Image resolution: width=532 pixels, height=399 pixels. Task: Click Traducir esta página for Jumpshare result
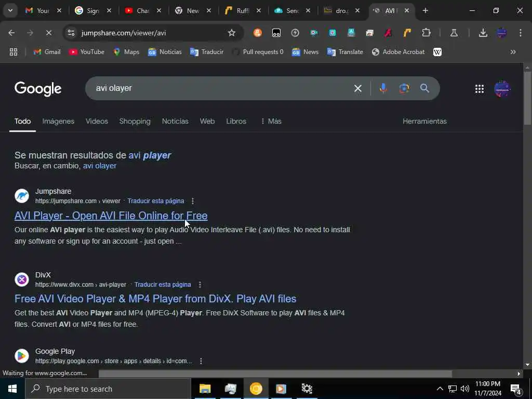point(156,201)
